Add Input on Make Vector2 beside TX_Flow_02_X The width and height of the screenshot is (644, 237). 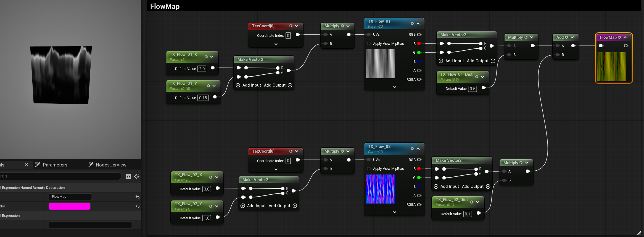coord(253,206)
